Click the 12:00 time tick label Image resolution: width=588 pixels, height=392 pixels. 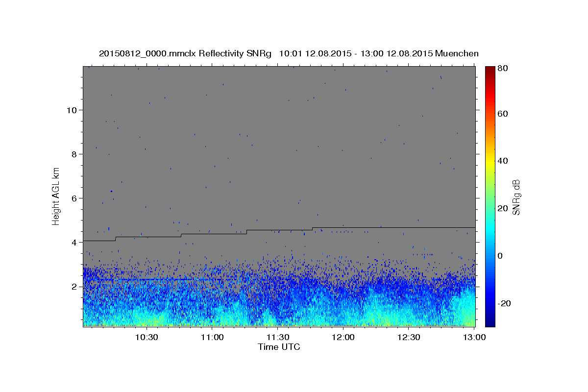[343, 338]
